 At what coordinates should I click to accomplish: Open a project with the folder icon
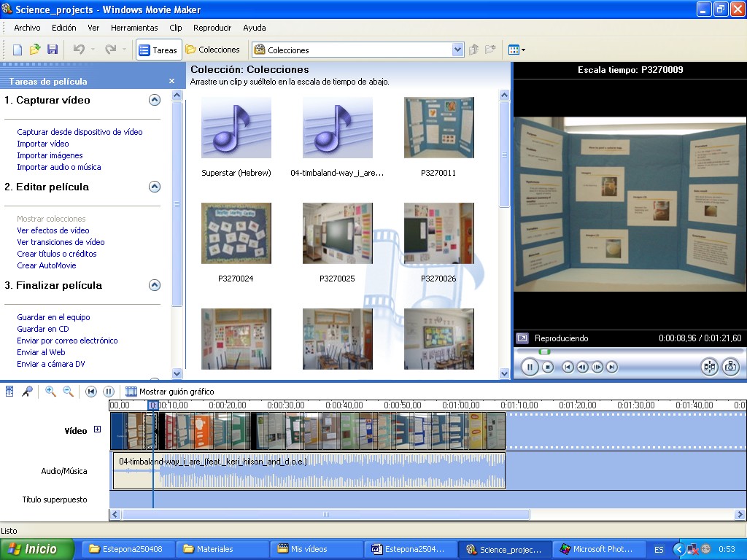pyautogui.click(x=35, y=50)
